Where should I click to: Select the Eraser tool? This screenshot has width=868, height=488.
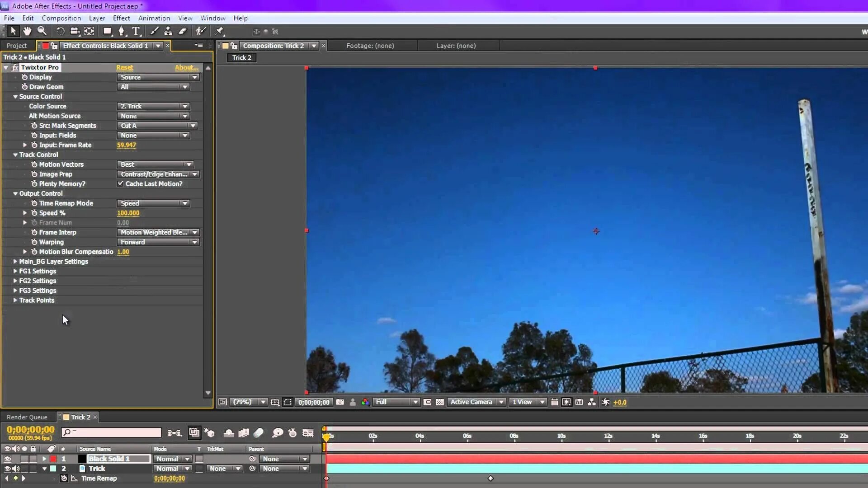click(183, 31)
